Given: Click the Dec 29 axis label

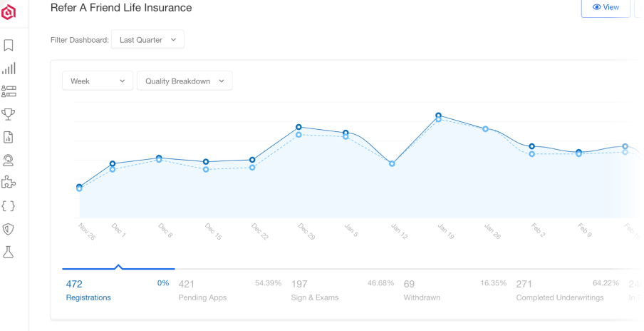Looking at the screenshot, I should coord(306,232).
